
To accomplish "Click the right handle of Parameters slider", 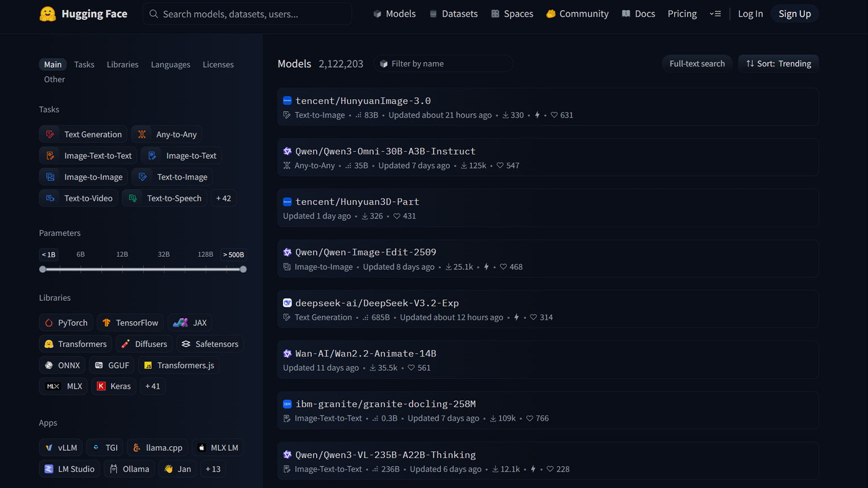I will pos(243,269).
